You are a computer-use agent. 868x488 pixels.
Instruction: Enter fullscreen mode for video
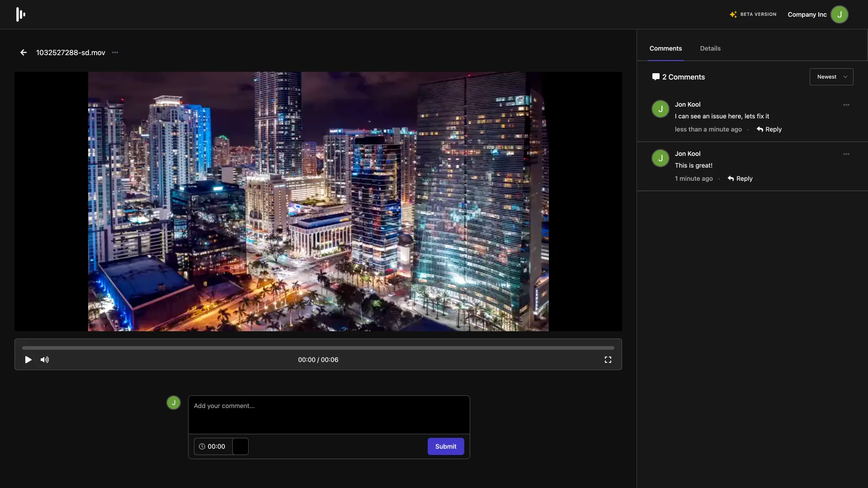[608, 359]
